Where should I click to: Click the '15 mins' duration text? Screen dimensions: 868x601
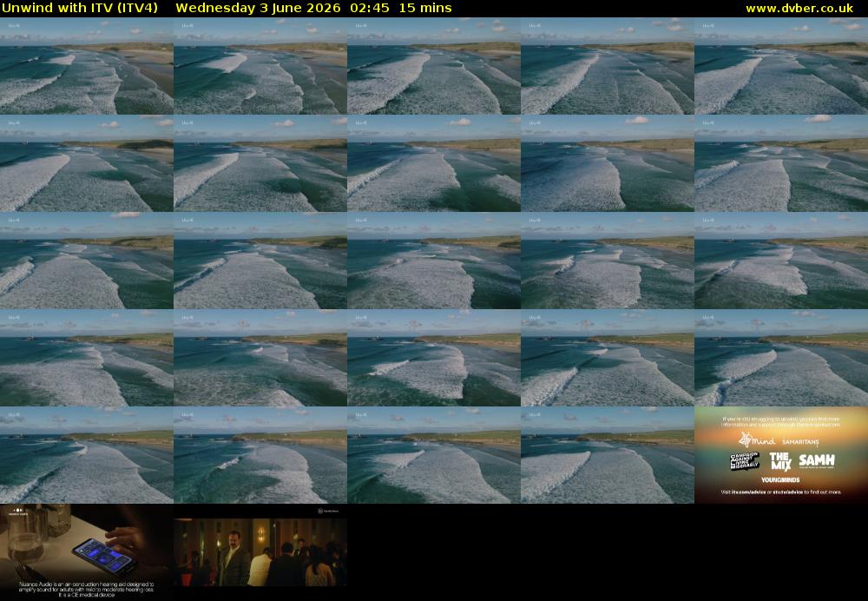coord(425,8)
